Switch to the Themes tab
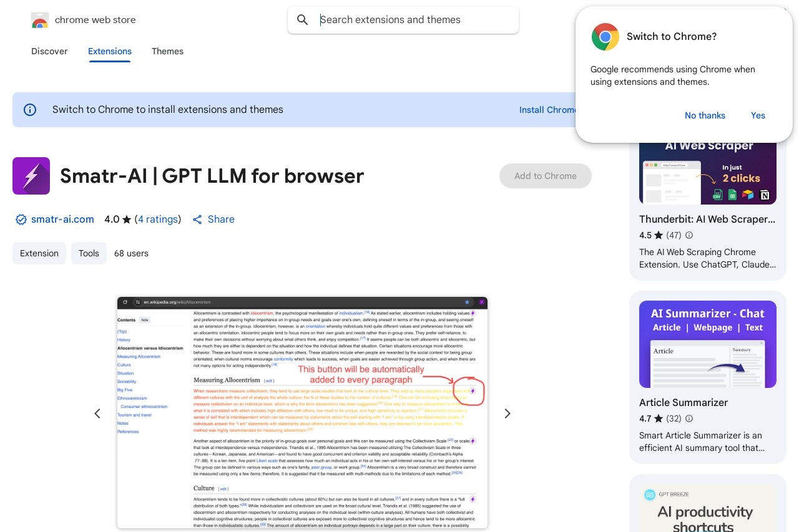Screen dimensions: 799x532 tap(167, 51)
